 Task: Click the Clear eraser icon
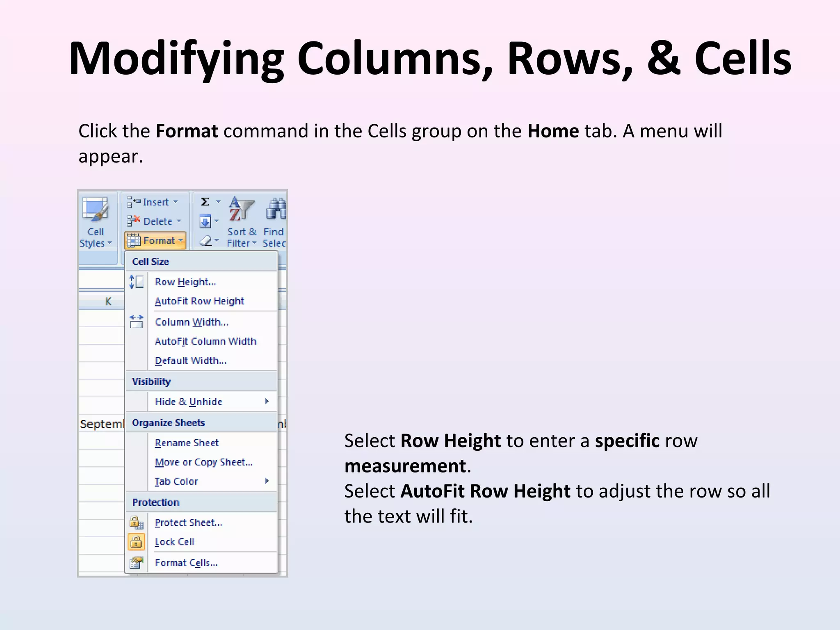205,241
